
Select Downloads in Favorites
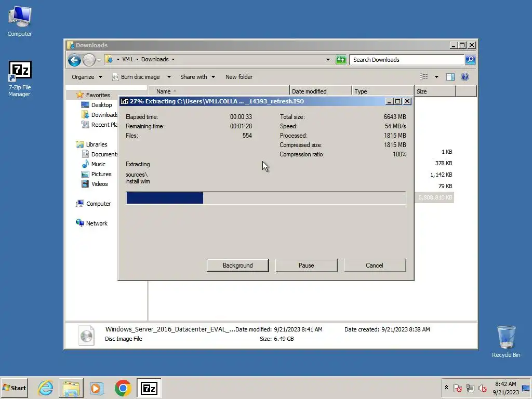100,115
